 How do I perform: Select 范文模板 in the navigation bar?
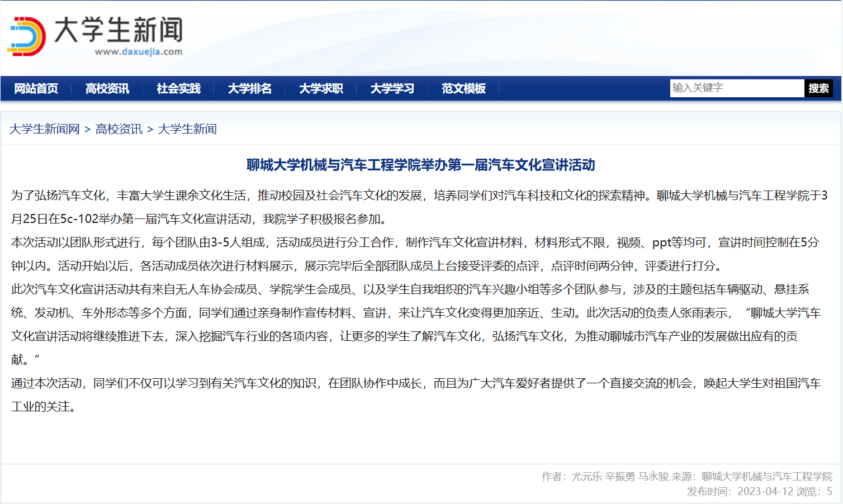click(463, 88)
